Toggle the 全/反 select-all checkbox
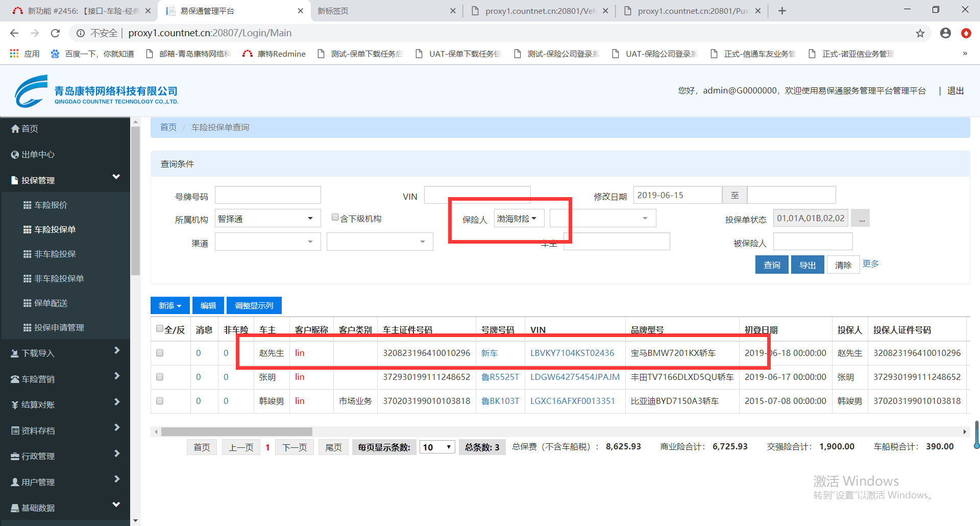The width and height of the screenshot is (980, 526). click(160, 329)
